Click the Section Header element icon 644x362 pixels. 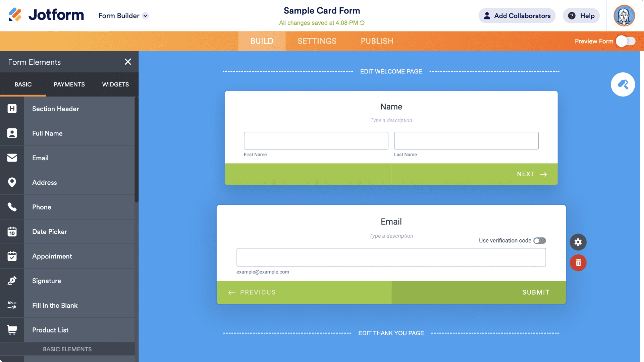(12, 108)
